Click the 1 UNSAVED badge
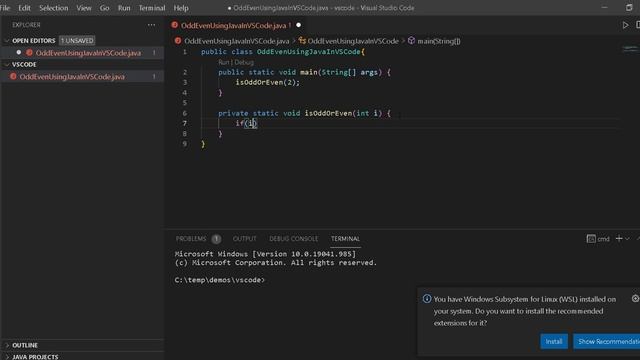The height and width of the screenshot is (360, 640). tap(77, 40)
